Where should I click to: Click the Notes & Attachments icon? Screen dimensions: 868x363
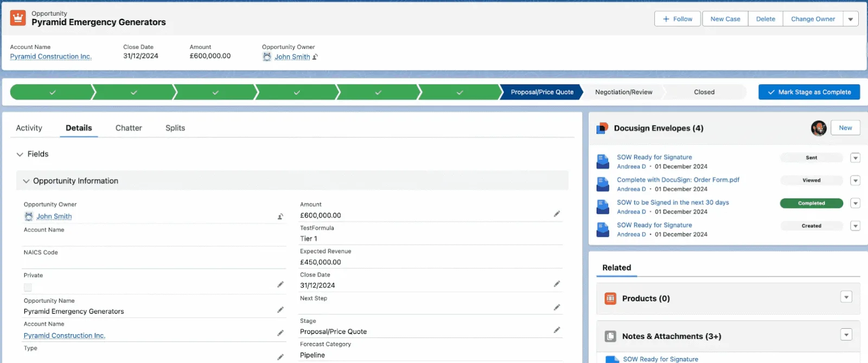pyautogui.click(x=610, y=336)
